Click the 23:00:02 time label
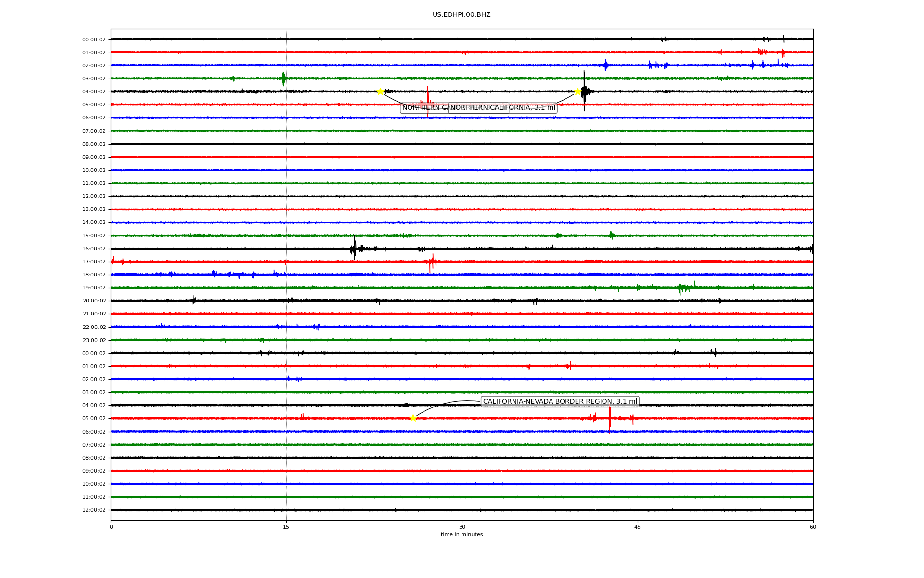Screen dimensions: 924x578 pyautogui.click(x=94, y=341)
